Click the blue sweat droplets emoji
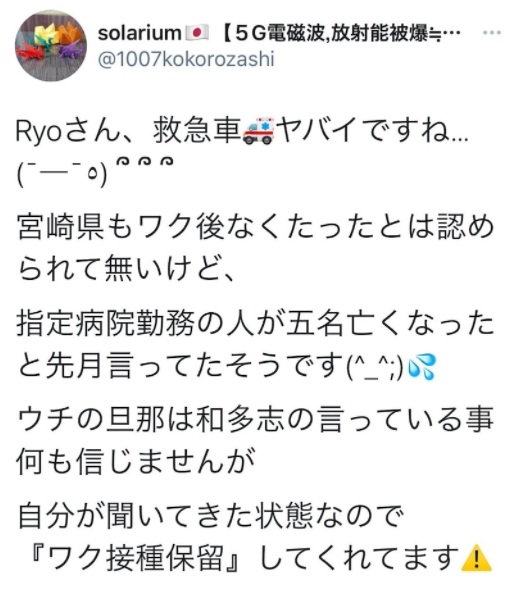Screen dimensions: 525x595 tap(421, 367)
